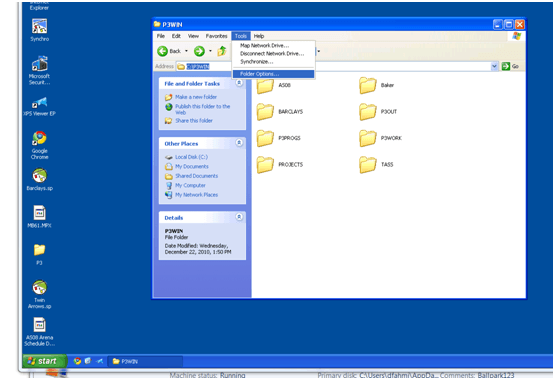Close the open Tools menu
The width and height of the screenshot is (555, 380).
(x=241, y=36)
